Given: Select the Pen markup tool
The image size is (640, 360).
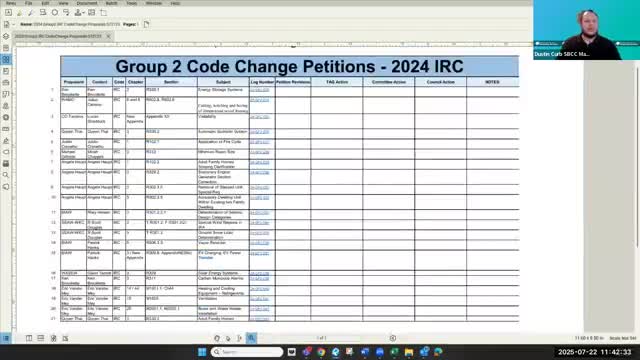Looking at the screenshot, I should click(x=31, y=13).
